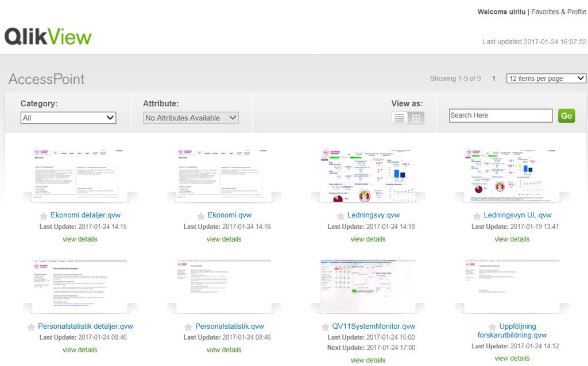
Task: Click 'Next Update: 2017-01-24 17:00' text
Action: click(x=372, y=348)
